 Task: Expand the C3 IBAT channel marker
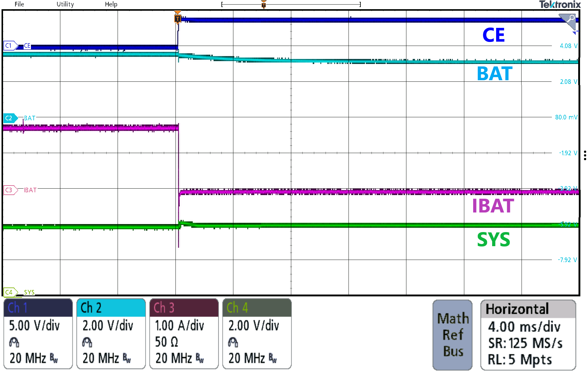coord(9,190)
